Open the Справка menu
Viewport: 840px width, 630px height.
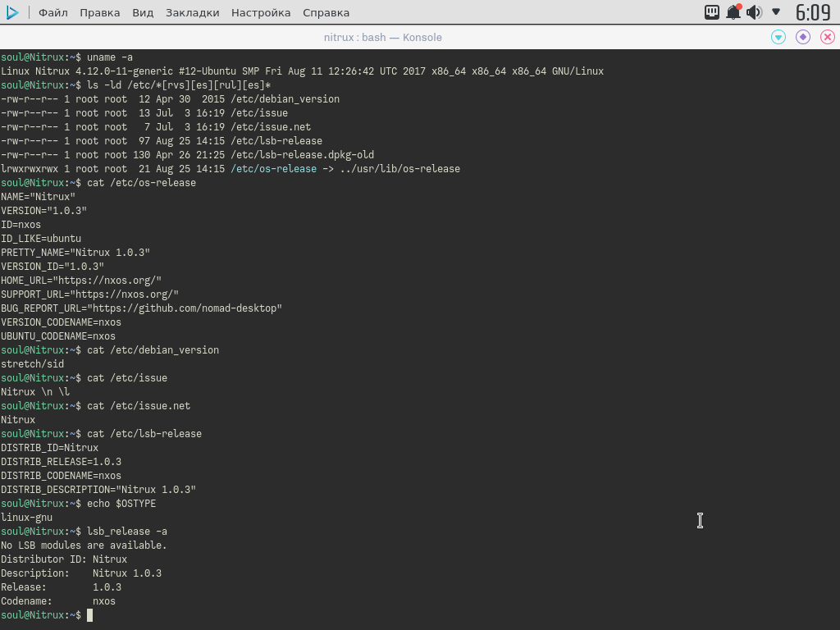pos(326,12)
